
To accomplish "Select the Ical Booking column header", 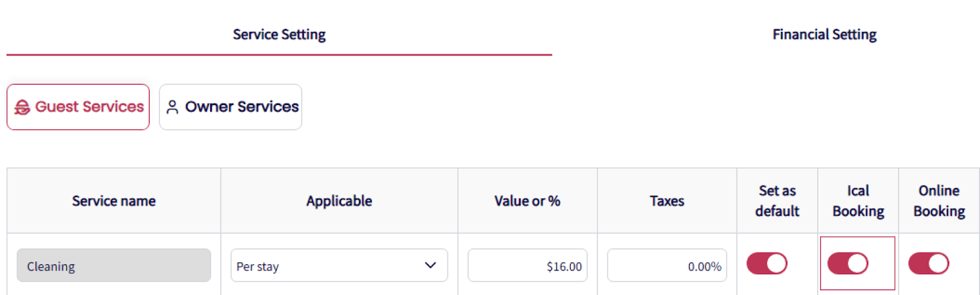I will [x=858, y=201].
